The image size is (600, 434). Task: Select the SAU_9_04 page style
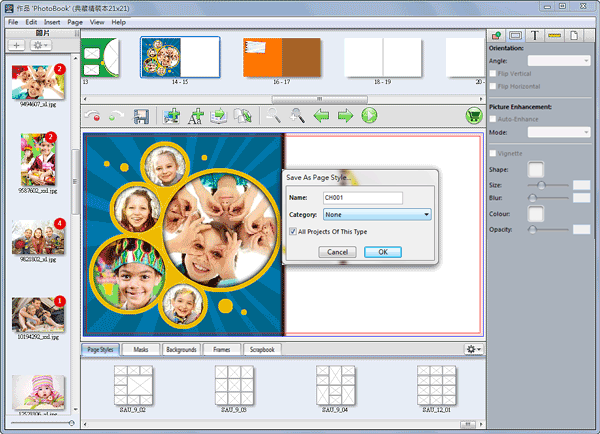(335, 385)
